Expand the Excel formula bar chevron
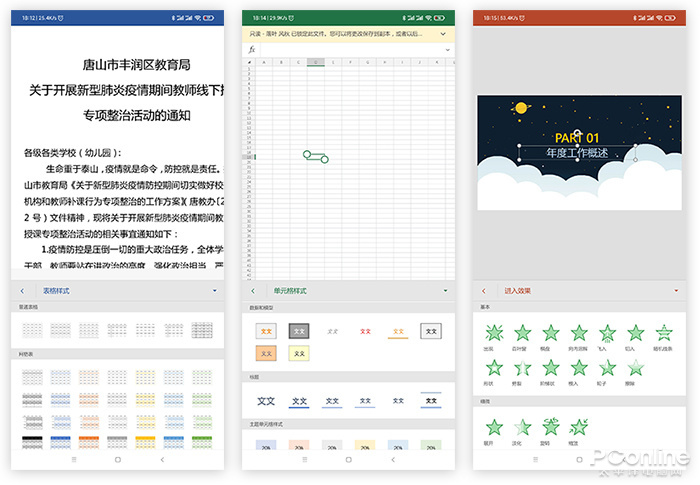Image resolution: width=700 pixels, height=485 pixels. [x=445, y=49]
